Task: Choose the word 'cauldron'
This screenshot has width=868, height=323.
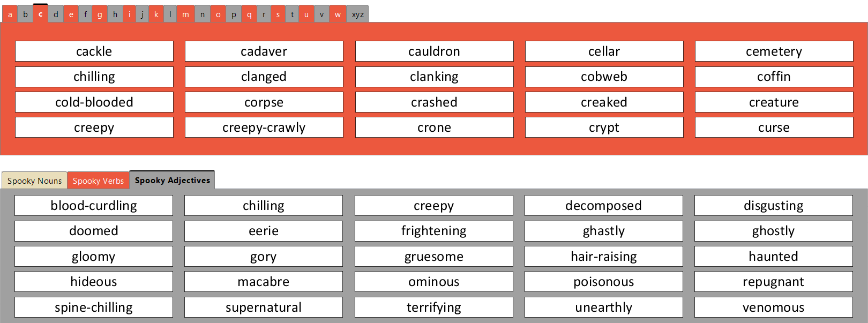Action: [x=434, y=51]
